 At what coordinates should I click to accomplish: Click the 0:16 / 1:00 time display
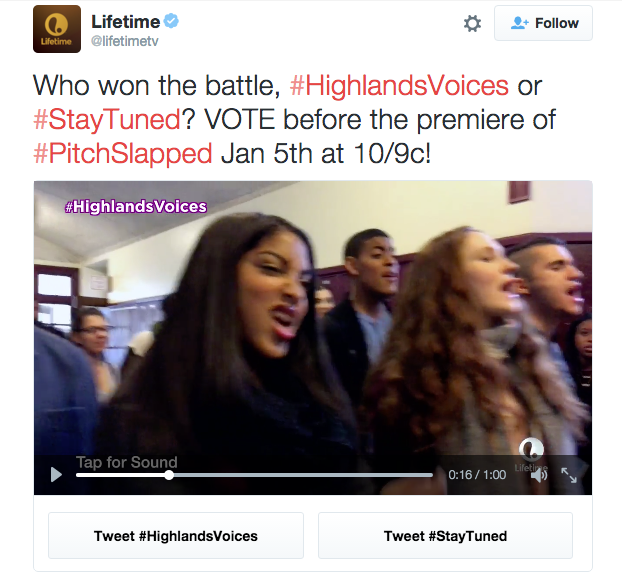(477, 475)
